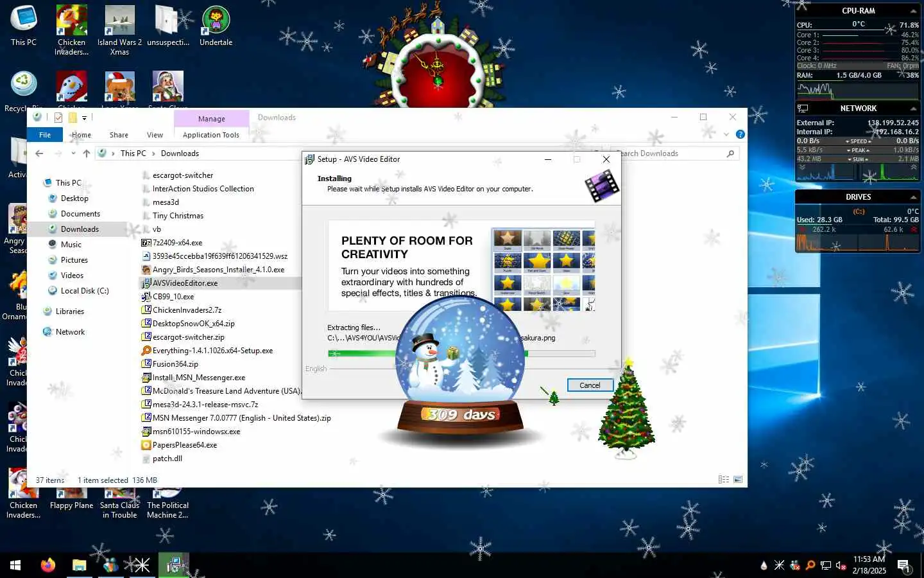Go up one folder level
This screenshot has height=578, width=924.
tap(87, 153)
